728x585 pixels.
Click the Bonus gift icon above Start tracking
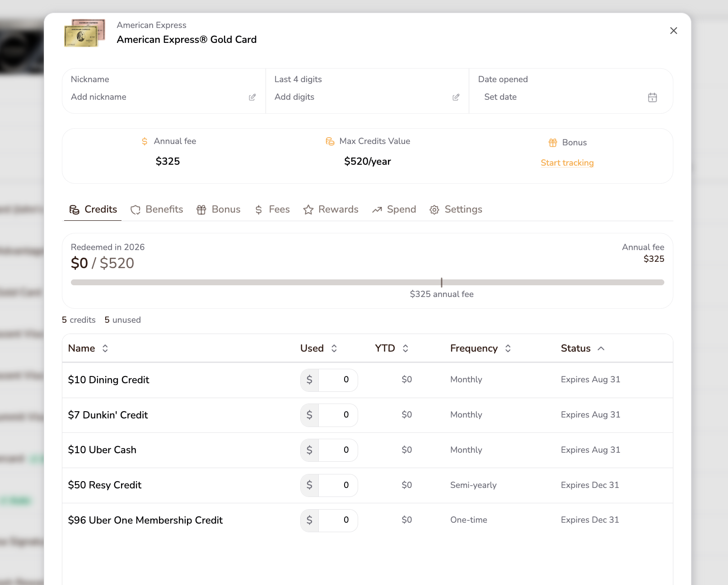tap(553, 143)
